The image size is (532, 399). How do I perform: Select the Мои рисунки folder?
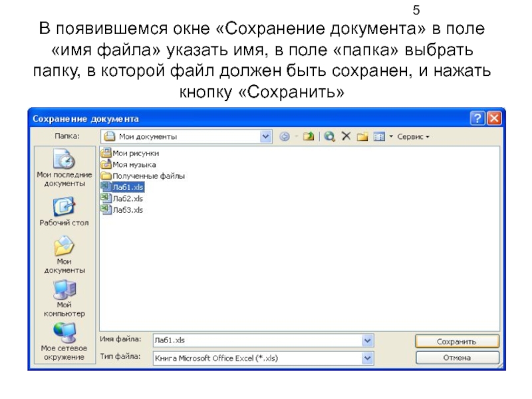pos(130,153)
